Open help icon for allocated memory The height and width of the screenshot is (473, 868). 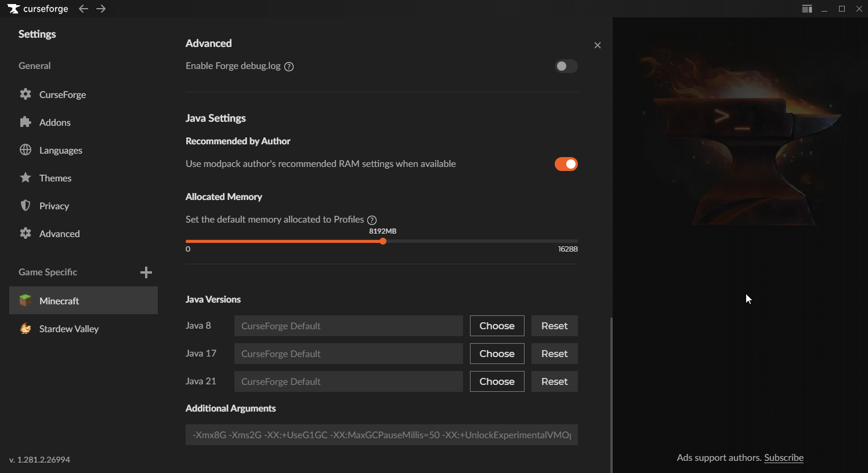[x=372, y=220]
